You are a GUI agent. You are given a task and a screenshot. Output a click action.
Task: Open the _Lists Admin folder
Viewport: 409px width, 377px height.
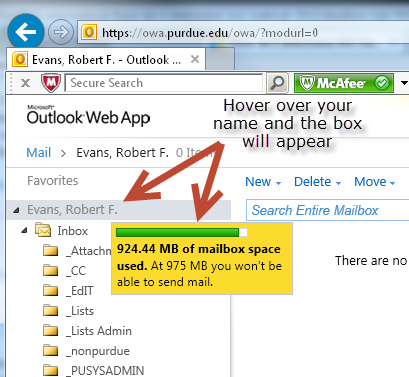point(99,331)
